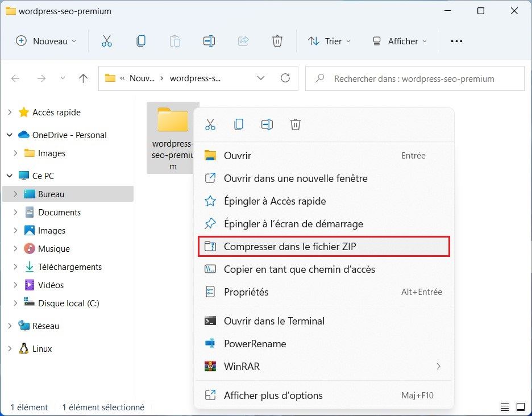This screenshot has height=416, width=532.
Task: Click the Forward navigation arrow
Action: pyautogui.click(x=41, y=79)
